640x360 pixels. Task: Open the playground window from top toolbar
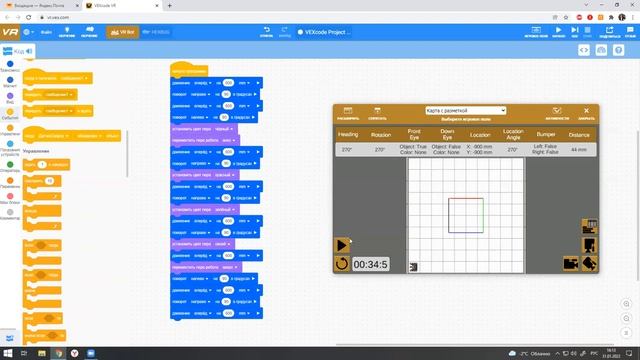(x=536, y=32)
